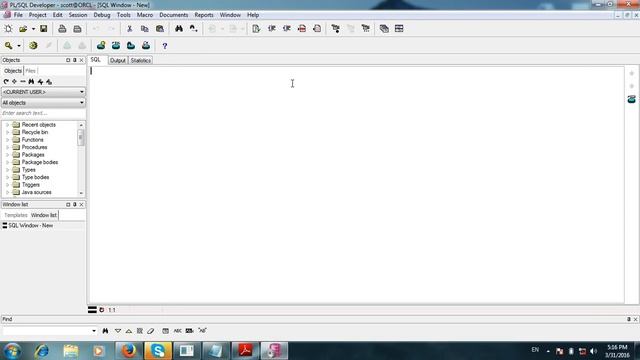Select the Types folder item
This screenshot has height=360, width=640.
click(x=29, y=170)
